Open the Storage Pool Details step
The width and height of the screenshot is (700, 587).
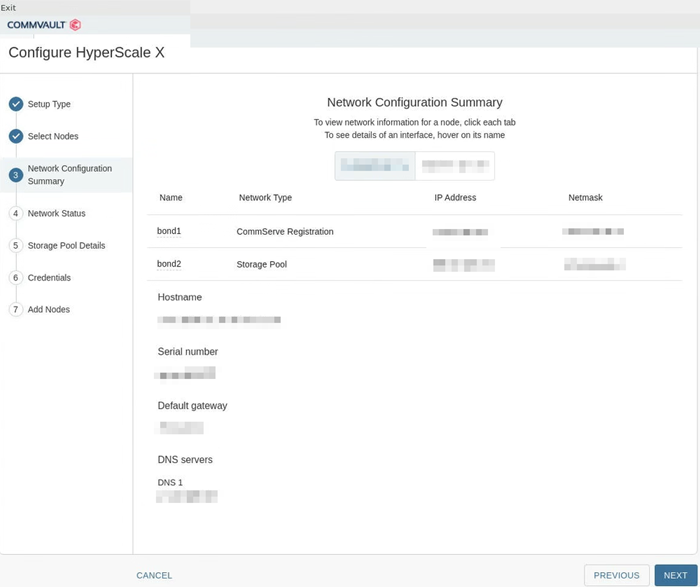click(x=66, y=245)
